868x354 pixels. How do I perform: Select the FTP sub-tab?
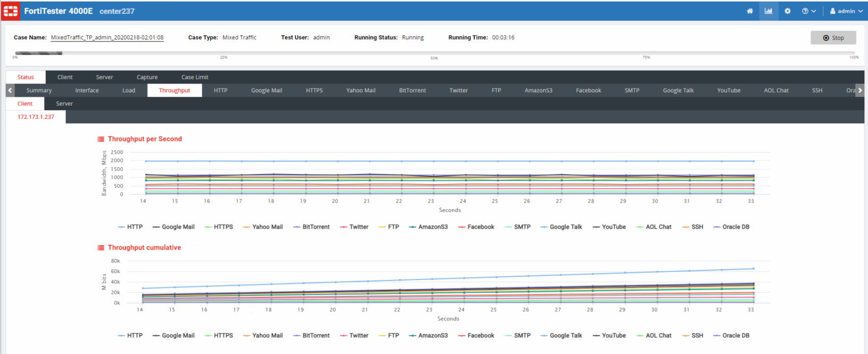click(x=496, y=90)
